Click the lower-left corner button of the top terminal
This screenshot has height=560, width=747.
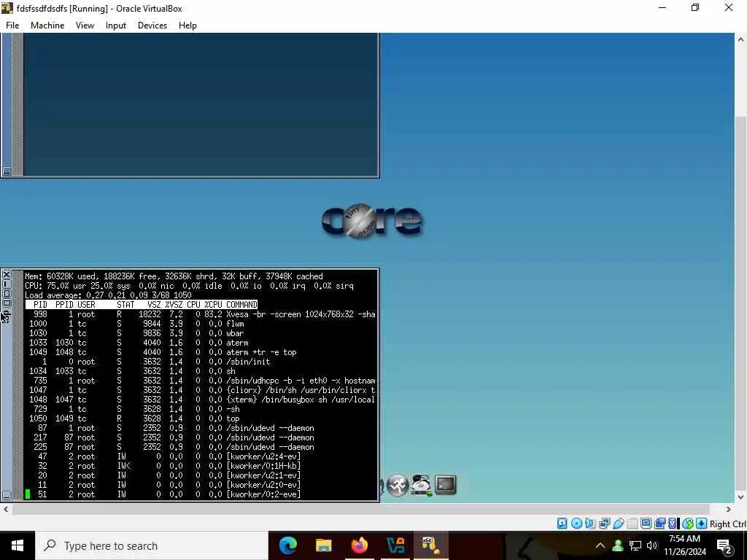coord(7,495)
